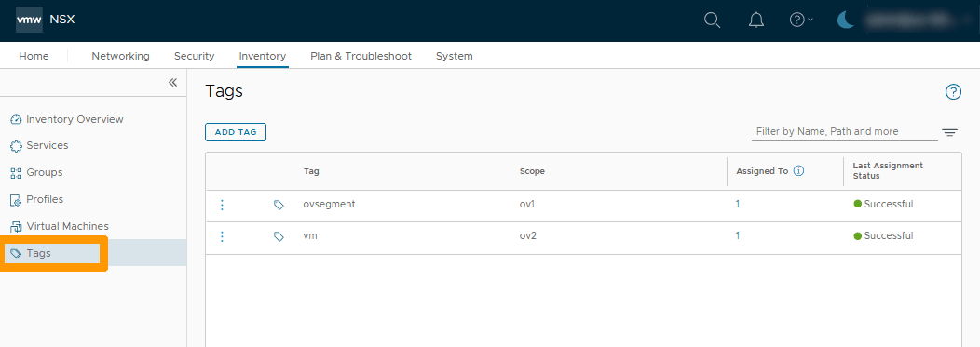Click scope value ov1
This screenshot has width=980, height=347.
527,204
